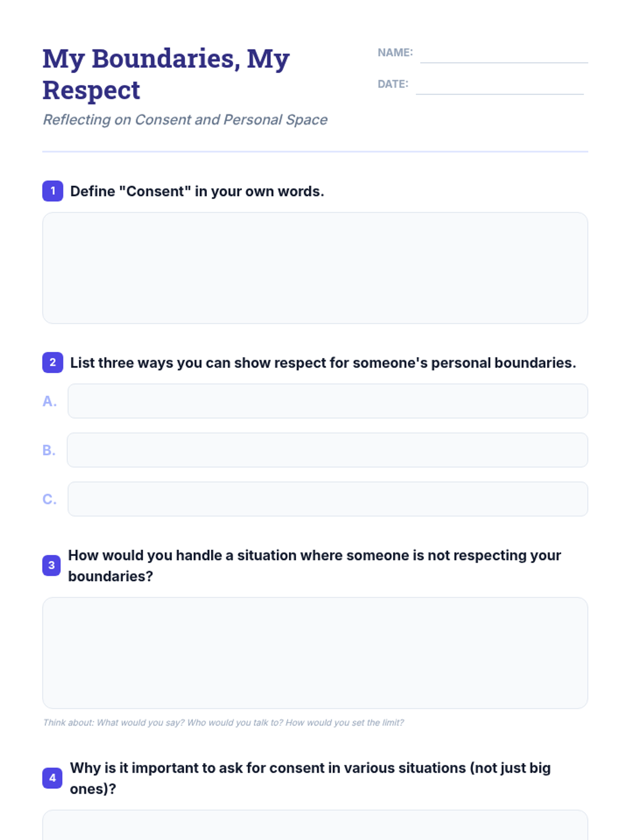Click answer field A for boundaries list

[328, 401]
